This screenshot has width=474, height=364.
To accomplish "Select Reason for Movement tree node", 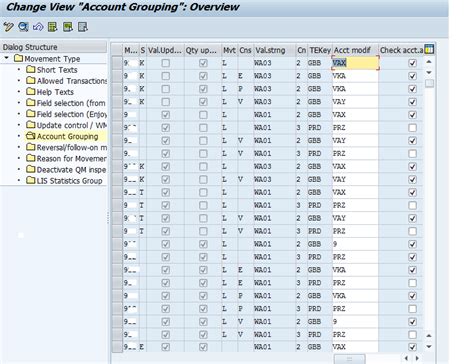I will 72,158.
